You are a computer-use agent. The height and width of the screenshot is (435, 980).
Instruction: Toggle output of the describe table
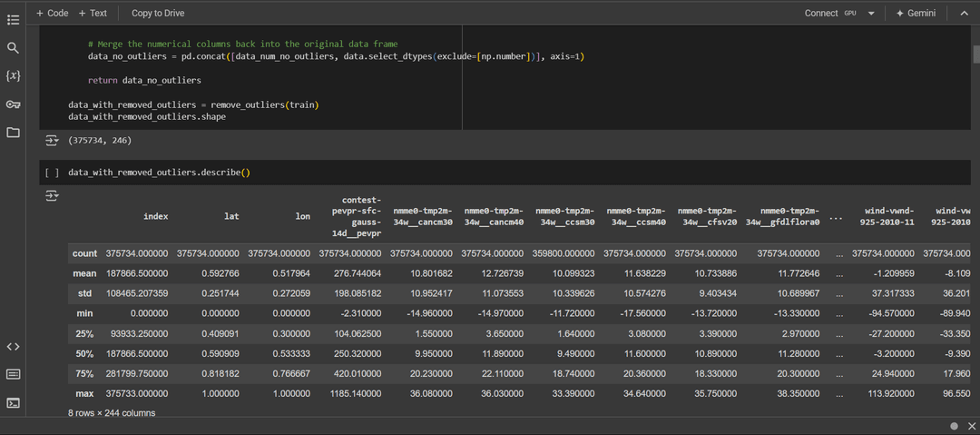(52, 195)
